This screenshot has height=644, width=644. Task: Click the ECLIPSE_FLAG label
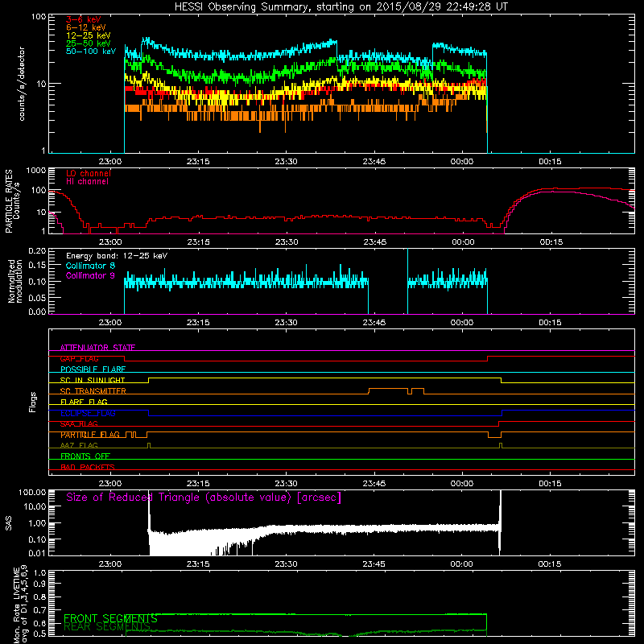88,413
